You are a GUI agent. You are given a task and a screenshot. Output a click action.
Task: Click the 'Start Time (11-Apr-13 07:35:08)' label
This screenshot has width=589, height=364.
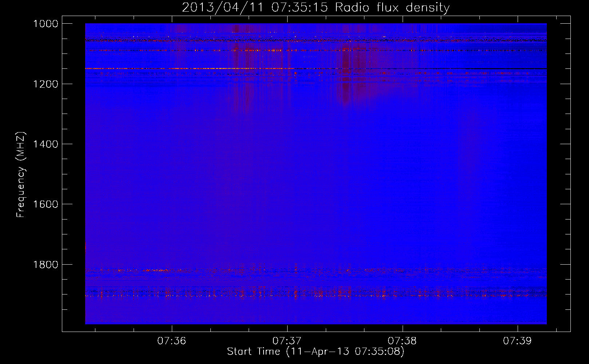click(x=316, y=352)
